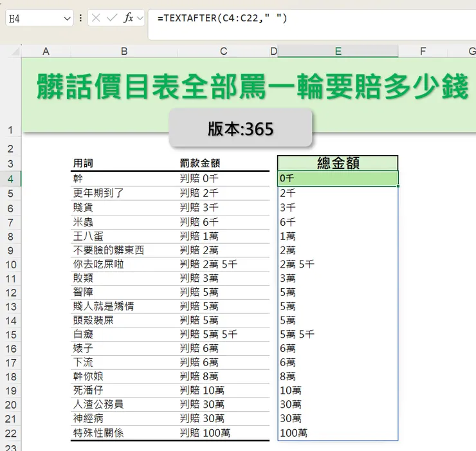Select cell 下流

point(124,362)
